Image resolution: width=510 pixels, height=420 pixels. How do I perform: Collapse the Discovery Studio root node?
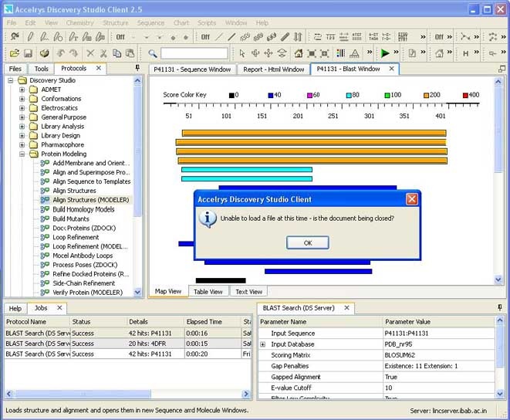tap(10, 80)
